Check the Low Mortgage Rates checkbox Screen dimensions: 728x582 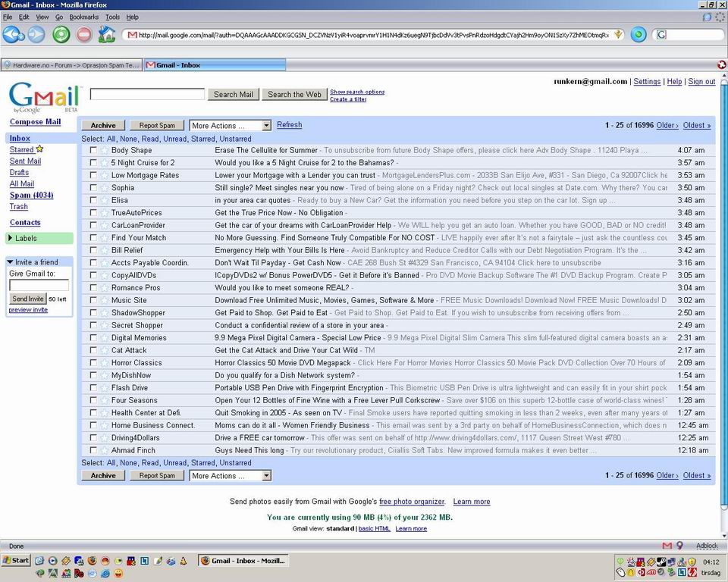tap(93, 175)
